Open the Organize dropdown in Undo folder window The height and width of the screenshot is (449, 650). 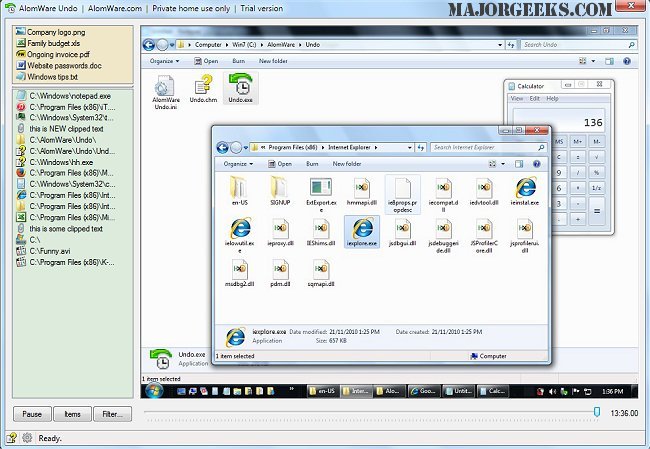pos(165,61)
